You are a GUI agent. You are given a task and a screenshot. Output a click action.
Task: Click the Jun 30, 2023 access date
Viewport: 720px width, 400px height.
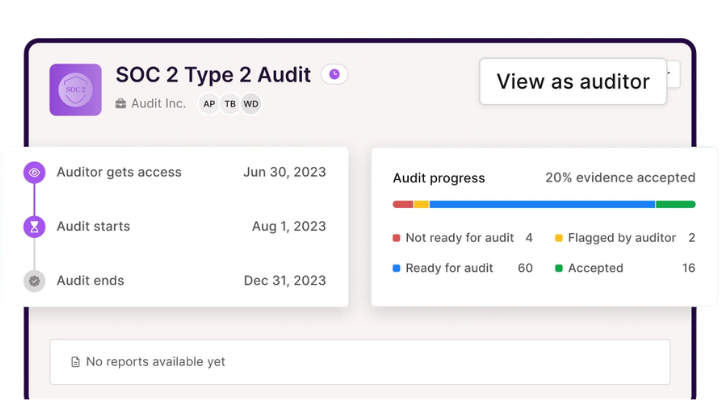click(x=284, y=172)
